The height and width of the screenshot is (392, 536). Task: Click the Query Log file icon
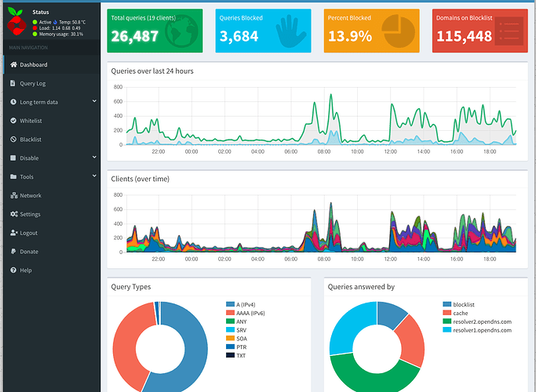[x=13, y=83]
